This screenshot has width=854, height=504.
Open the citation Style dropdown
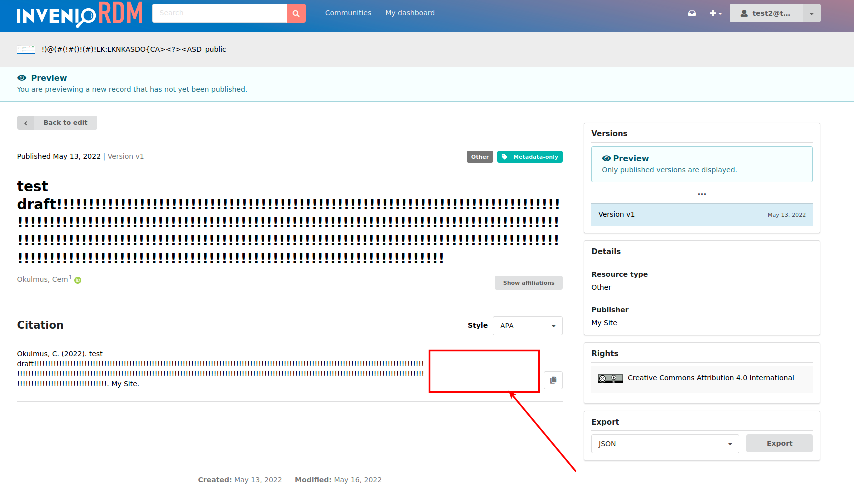[x=527, y=325]
